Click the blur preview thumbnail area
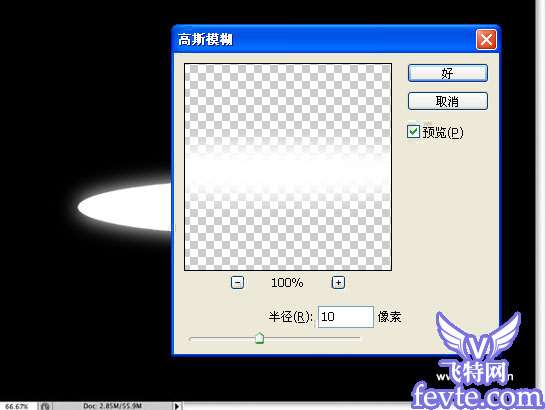 [x=288, y=167]
